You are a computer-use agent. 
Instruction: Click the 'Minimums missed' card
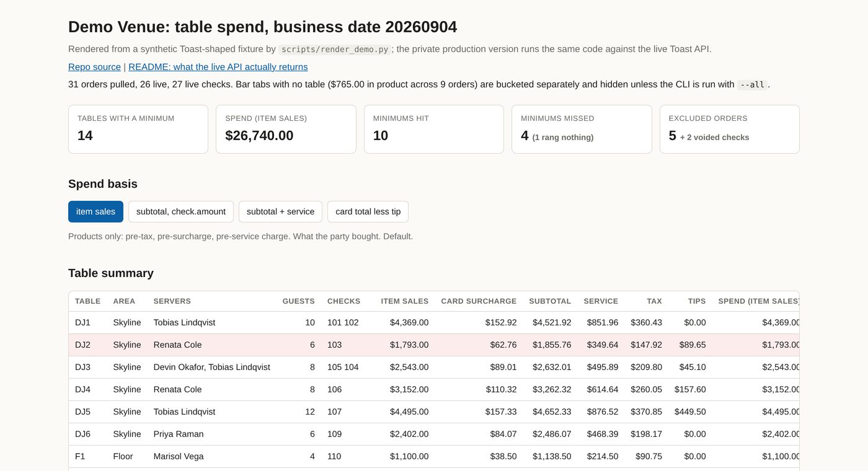click(x=582, y=129)
